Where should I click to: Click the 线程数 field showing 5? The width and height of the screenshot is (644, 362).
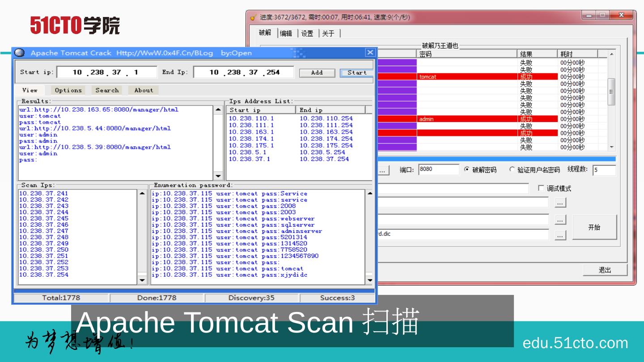point(604,170)
